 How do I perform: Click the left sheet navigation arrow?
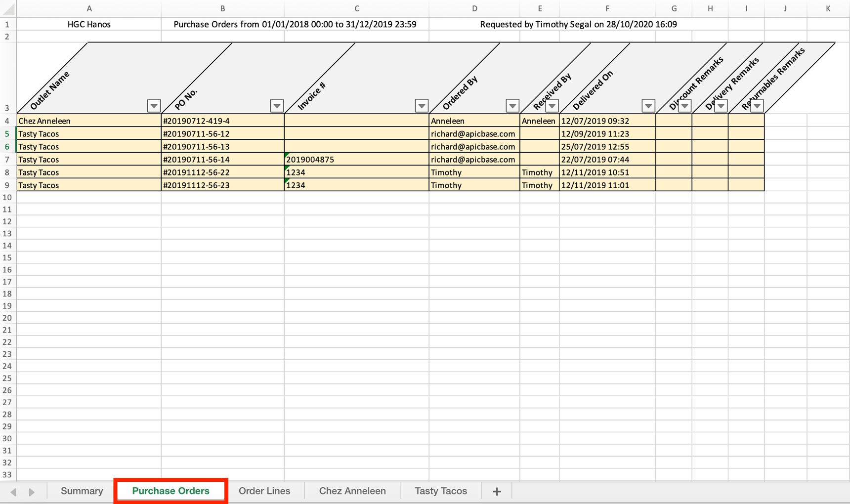click(13, 492)
